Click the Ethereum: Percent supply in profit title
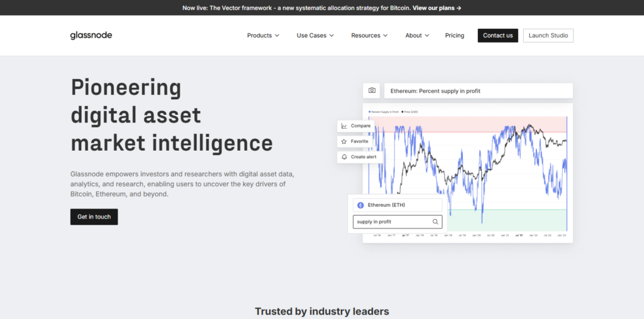Viewport: 644px width, 319px height. point(435,91)
